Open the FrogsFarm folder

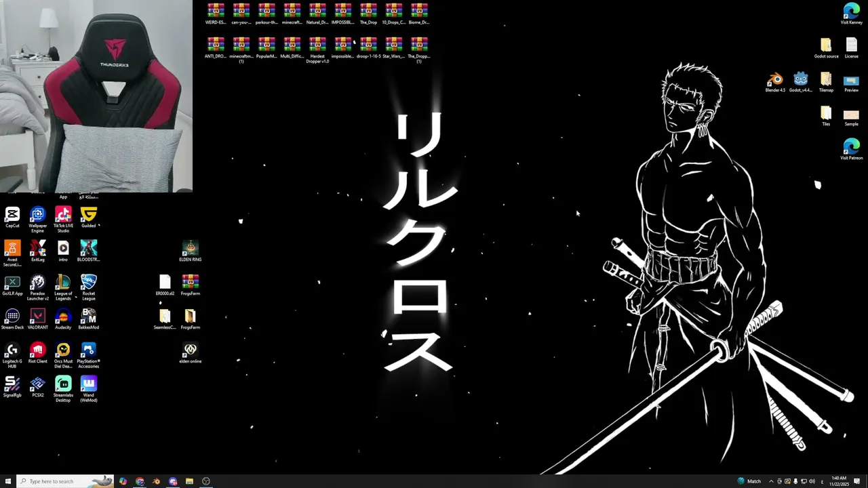coord(190,320)
